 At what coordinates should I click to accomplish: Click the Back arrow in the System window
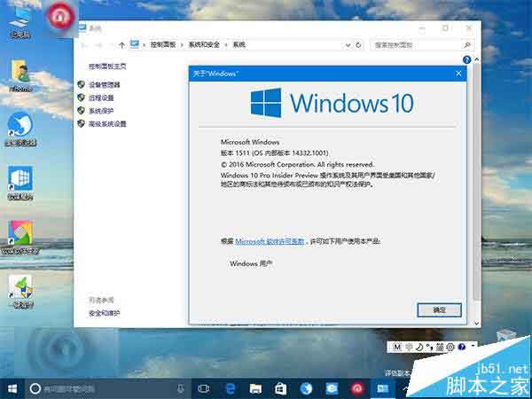pyautogui.click(x=85, y=45)
